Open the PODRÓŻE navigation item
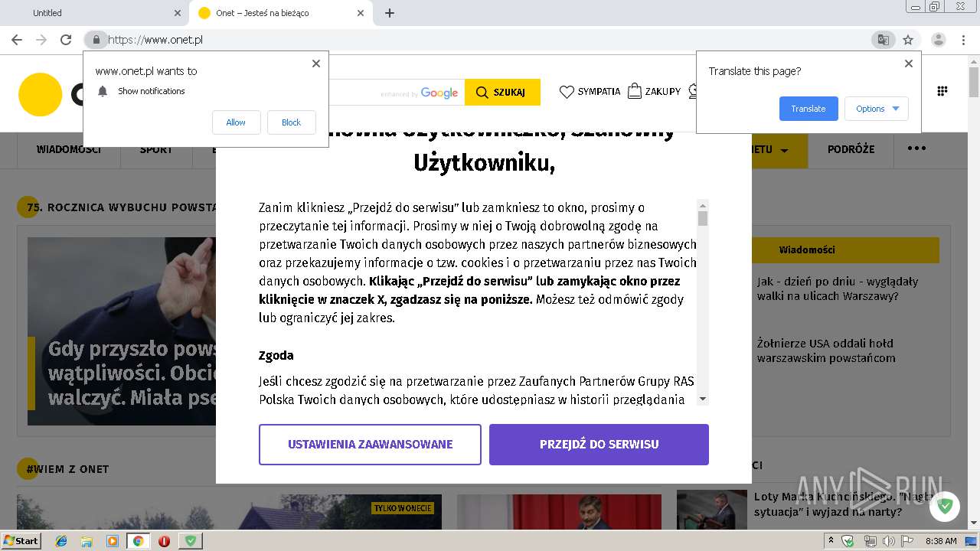 [851, 149]
